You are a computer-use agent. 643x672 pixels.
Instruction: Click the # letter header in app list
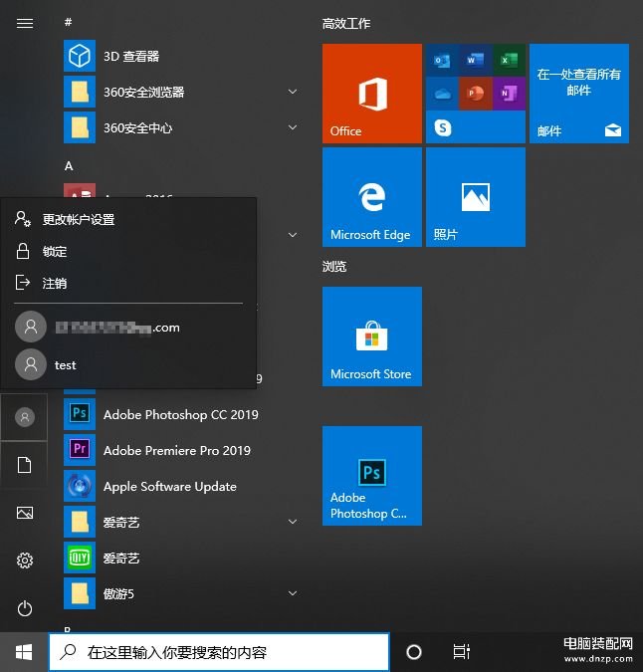tap(68, 22)
